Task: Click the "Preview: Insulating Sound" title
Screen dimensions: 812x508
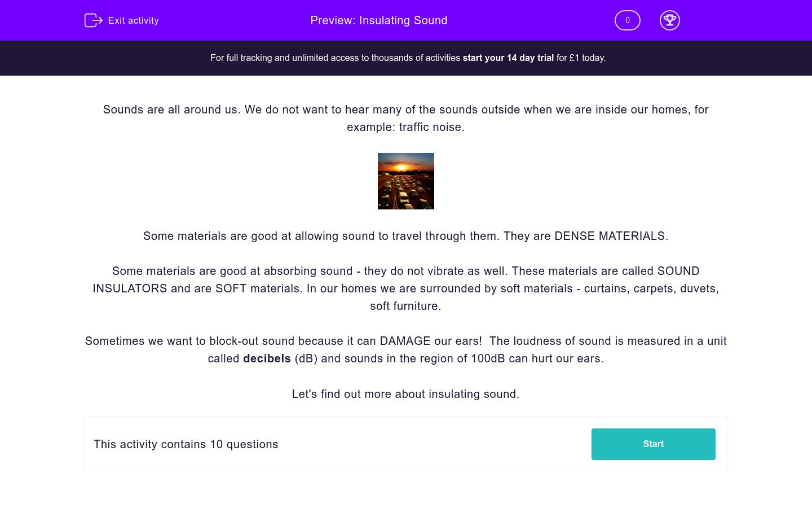Action: pyautogui.click(x=378, y=20)
